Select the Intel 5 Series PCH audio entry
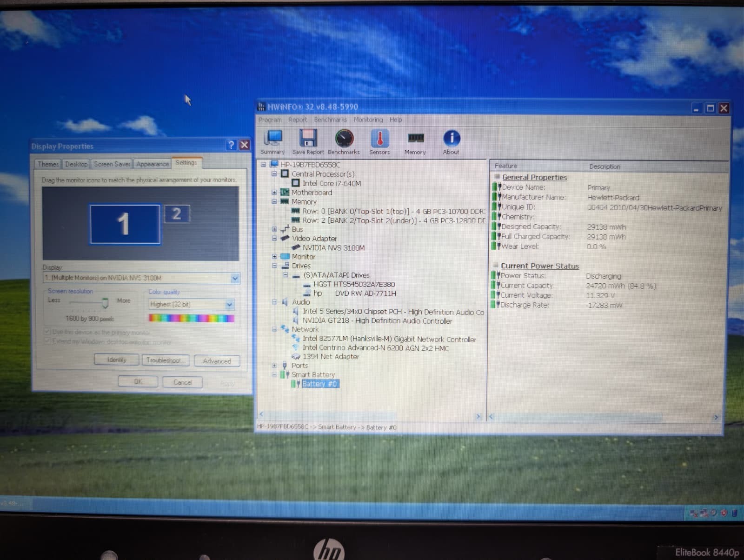 coord(393,312)
